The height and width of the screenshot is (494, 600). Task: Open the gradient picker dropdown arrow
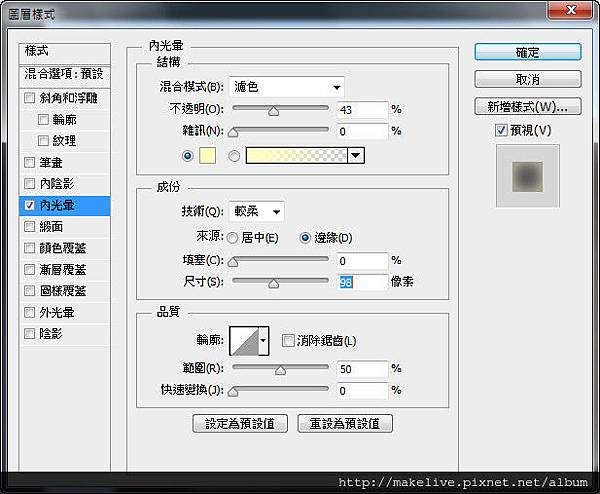356,155
